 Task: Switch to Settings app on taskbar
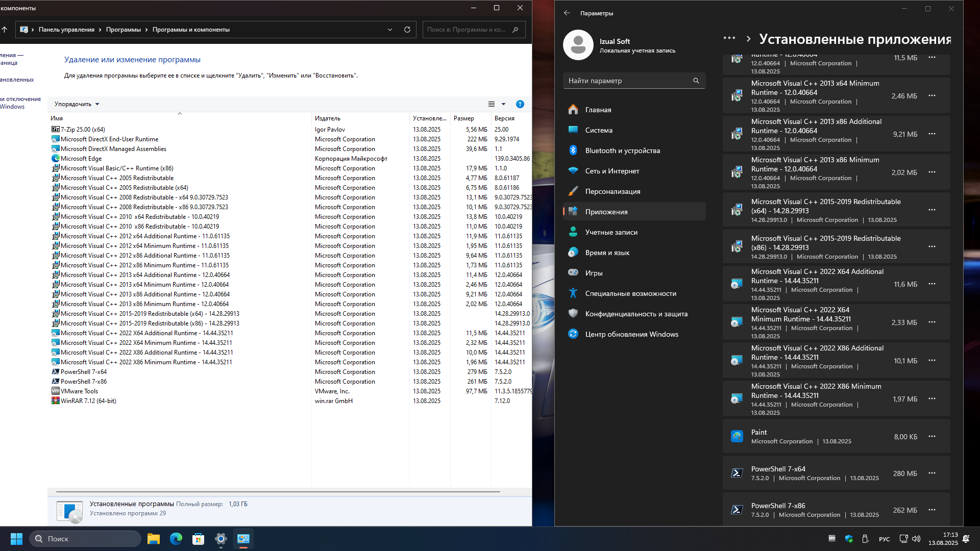pyautogui.click(x=221, y=539)
